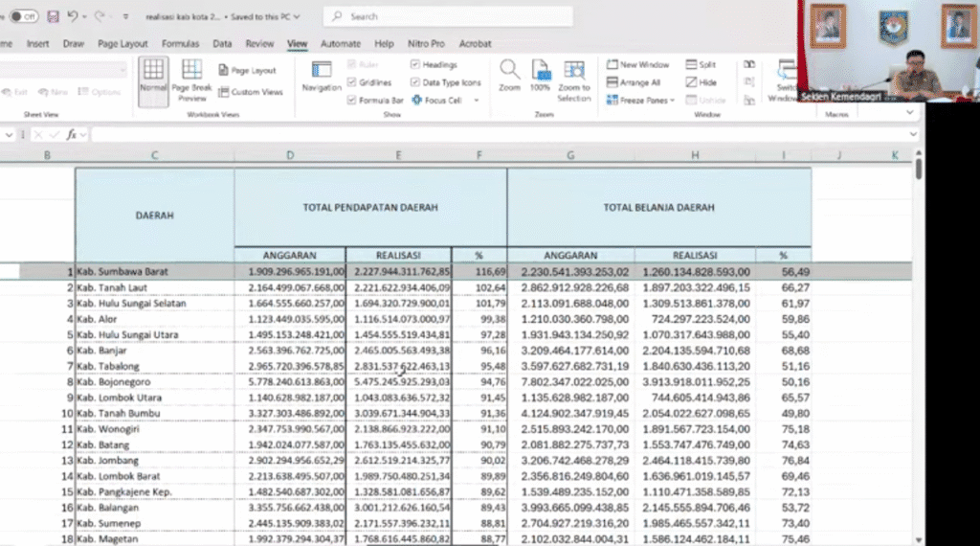The height and width of the screenshot is (546, 980).
Task: Toggle the Gridlines checkbox
Action: (352, 82)
